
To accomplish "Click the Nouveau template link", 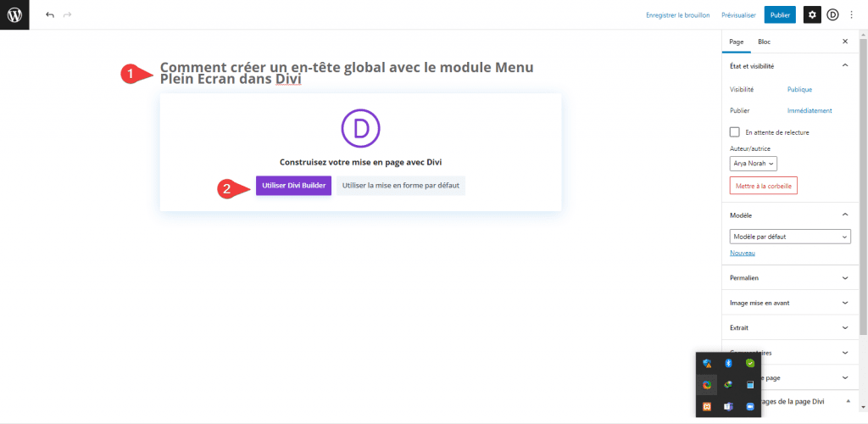I will click(x=743, y=253).
